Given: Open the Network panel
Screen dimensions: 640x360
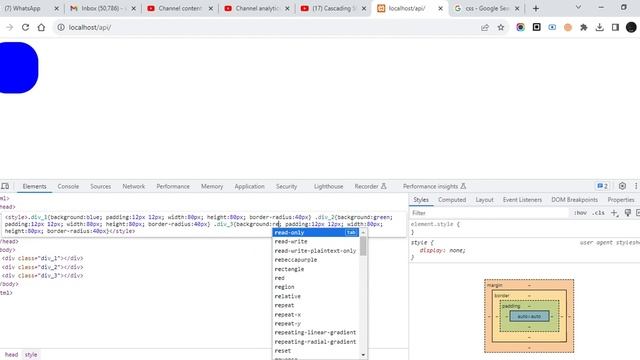Looking at the screenshot, I should click(x=133, y=186).
